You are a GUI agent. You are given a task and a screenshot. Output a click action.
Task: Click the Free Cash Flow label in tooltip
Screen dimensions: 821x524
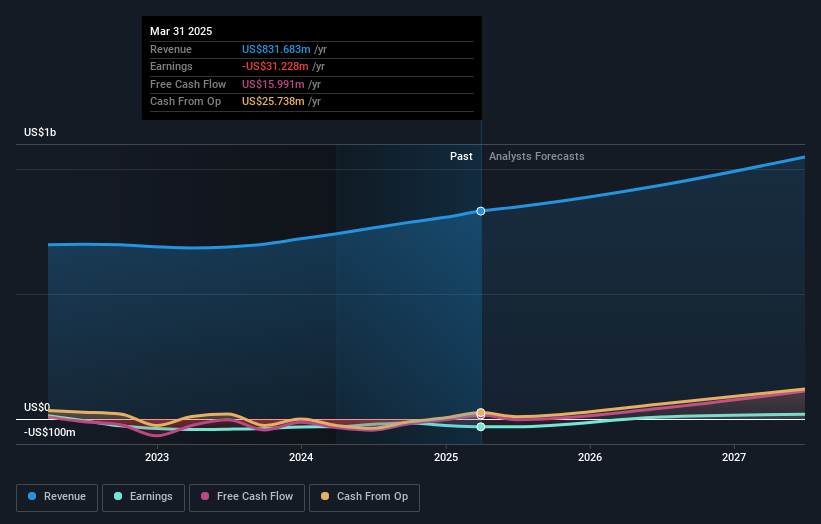[x=188, y=84]
